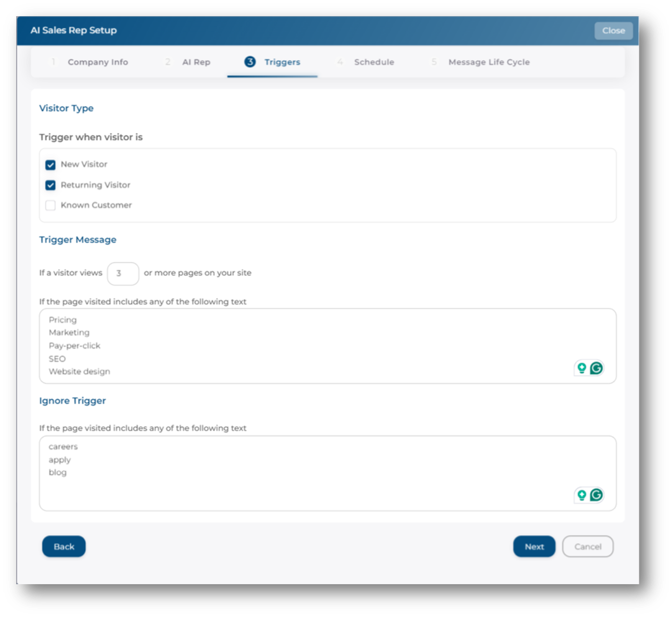Click the 'SEO' line in the trigger text
This screenshot has width=672, height=617.
pyautogui.click(x=57, y=358)
